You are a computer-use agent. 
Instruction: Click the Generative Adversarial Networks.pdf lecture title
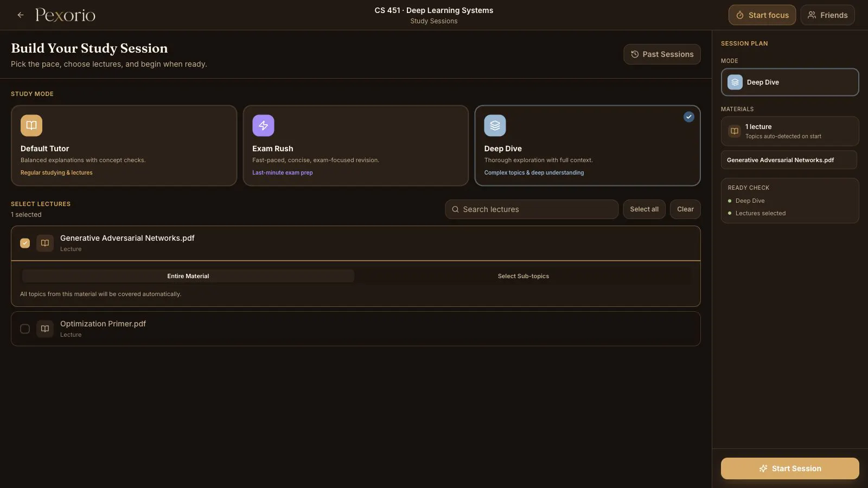point(127,238)
